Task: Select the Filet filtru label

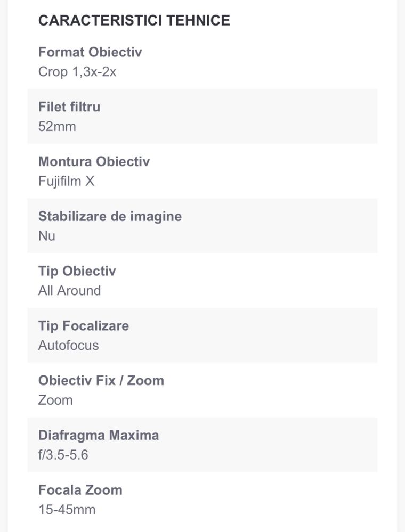Action: (69, 107)
